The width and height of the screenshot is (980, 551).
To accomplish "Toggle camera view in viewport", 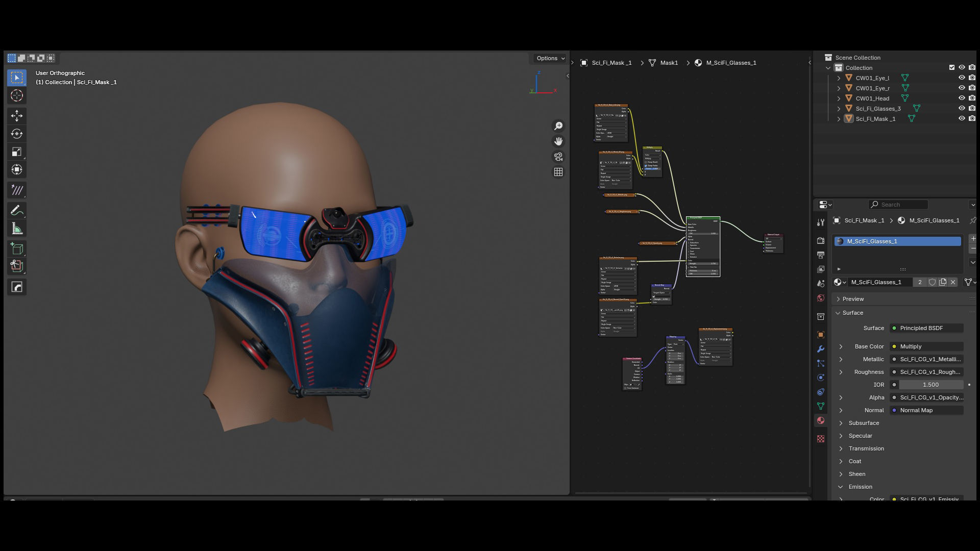I will pyautogui.click(x=558, y=157).
